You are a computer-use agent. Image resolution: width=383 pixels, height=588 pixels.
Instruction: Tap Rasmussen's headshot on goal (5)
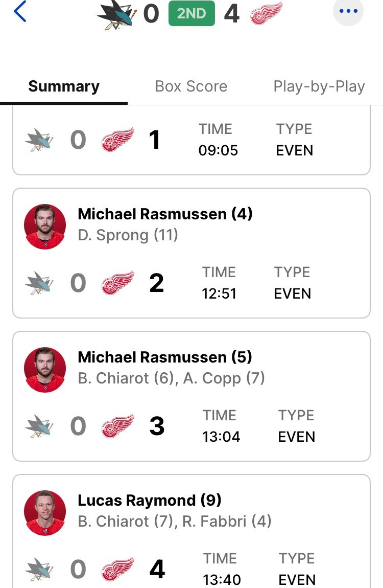[45, 370]
